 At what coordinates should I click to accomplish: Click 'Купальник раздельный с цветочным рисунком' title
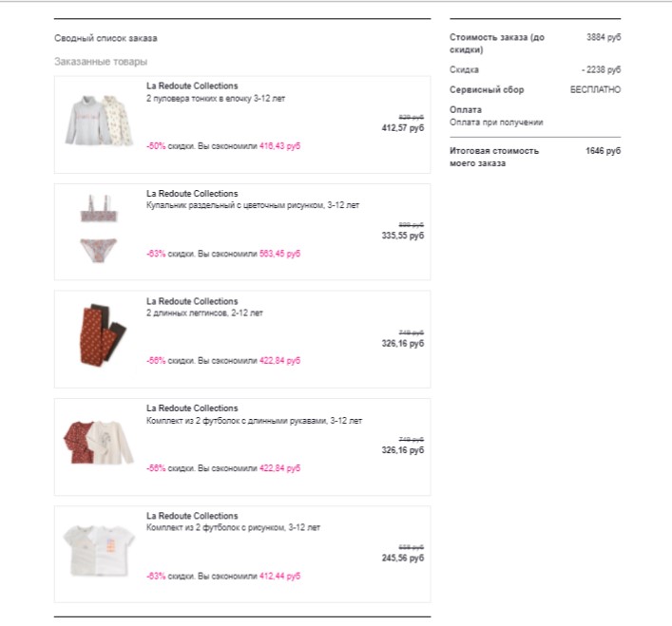coord(253,205)
